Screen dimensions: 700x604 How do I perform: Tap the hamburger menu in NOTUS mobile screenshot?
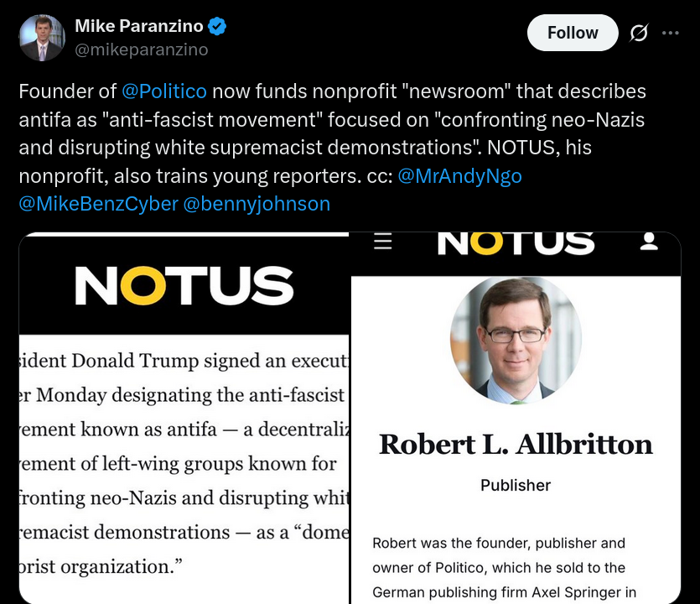pyautogui.click(x=383, y=242)
